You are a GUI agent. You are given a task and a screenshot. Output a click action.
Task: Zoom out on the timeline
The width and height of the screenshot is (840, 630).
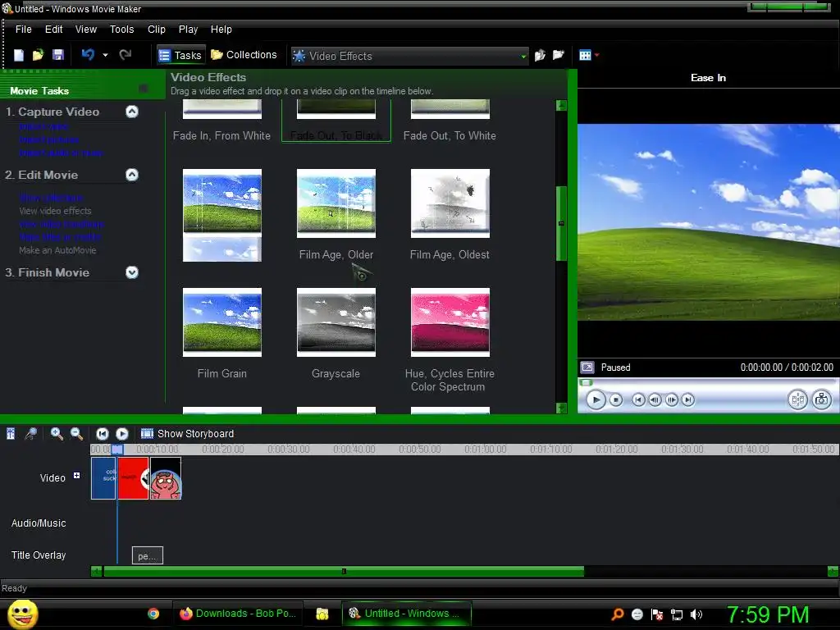point(76,433)
